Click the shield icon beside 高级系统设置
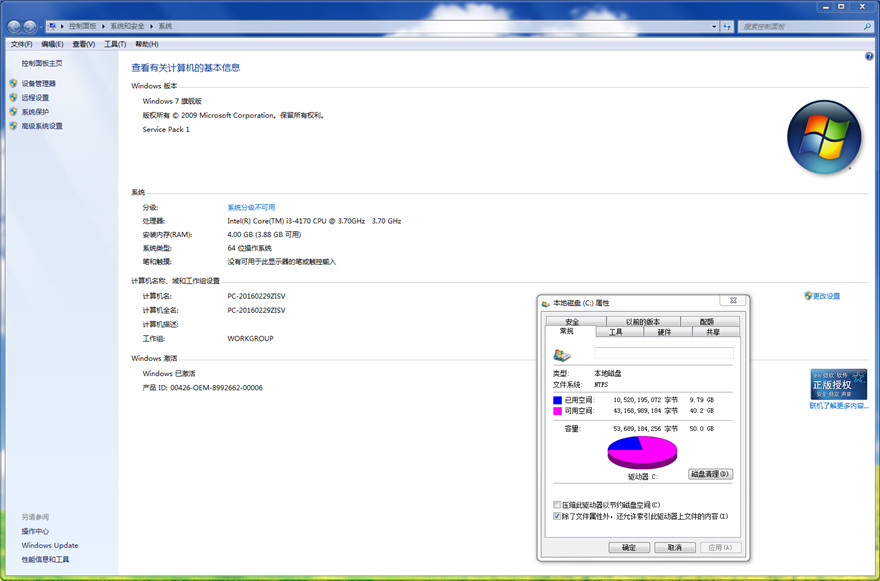 click(13, 126)
